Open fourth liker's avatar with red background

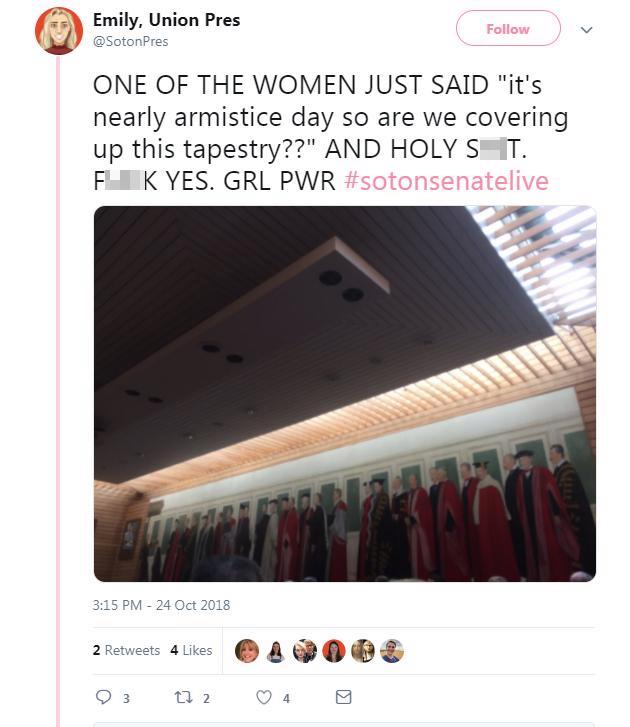pyautogui.click(x=334, y=650)
